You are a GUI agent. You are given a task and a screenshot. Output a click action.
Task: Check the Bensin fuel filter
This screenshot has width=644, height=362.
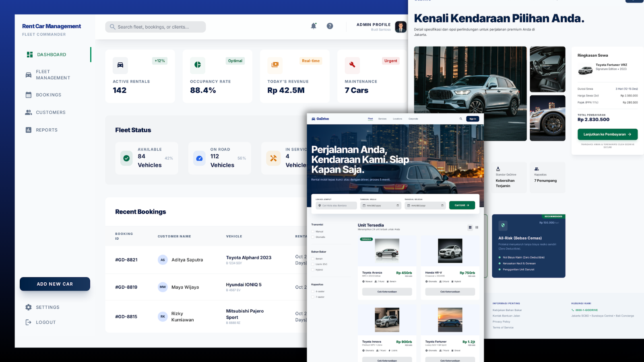tap(313, 259)
